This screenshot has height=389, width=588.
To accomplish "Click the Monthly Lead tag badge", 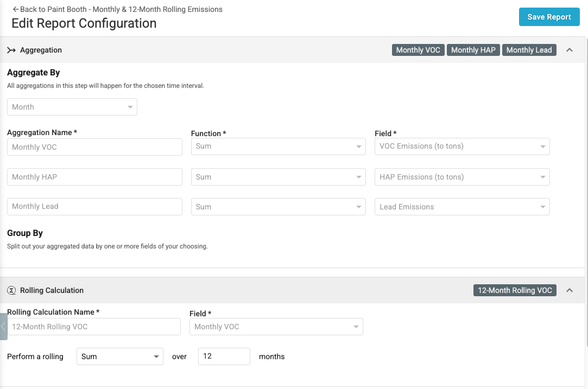I will tap(529, 50).
